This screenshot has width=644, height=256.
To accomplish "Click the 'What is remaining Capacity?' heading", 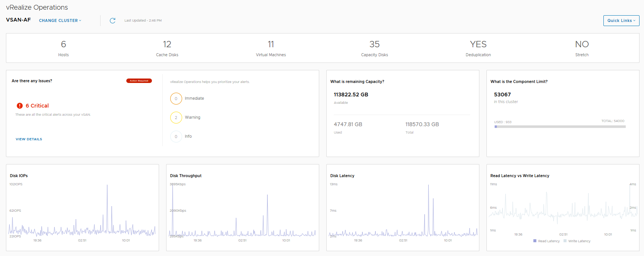I will point(357,81).
